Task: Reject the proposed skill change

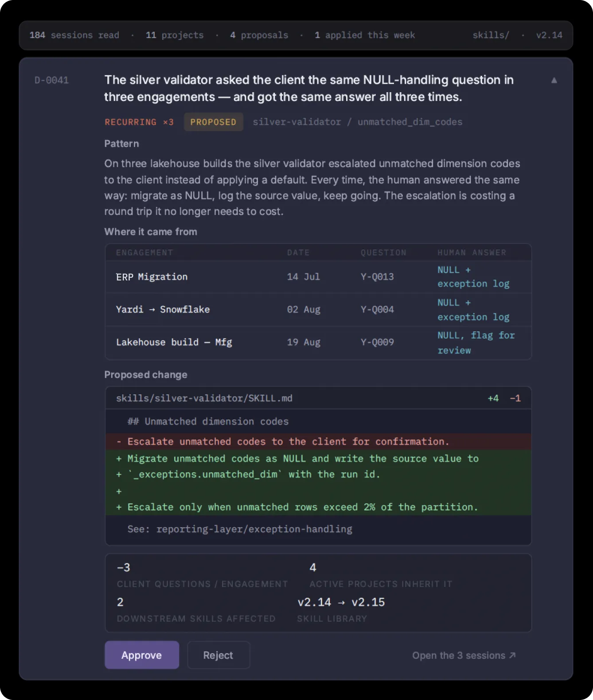Action: point(218,655)
